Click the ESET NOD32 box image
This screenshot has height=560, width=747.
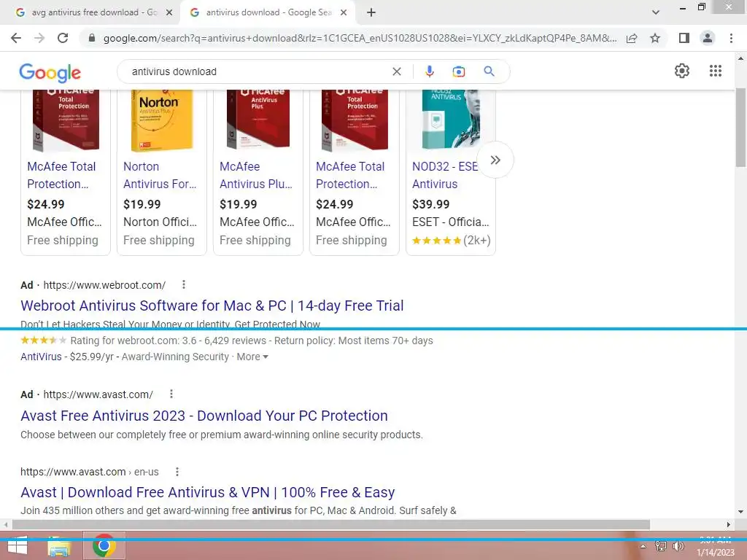coord(451,119)
